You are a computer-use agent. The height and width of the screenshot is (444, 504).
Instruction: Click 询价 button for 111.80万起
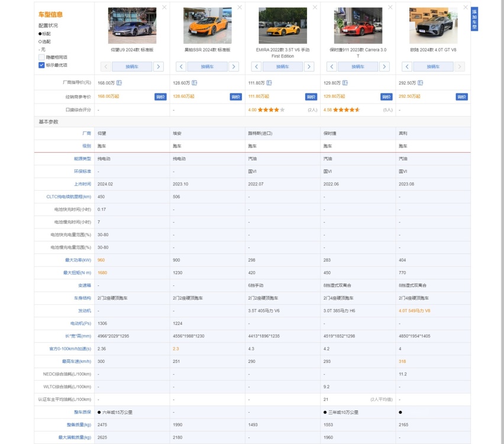[x=311, y=96]
